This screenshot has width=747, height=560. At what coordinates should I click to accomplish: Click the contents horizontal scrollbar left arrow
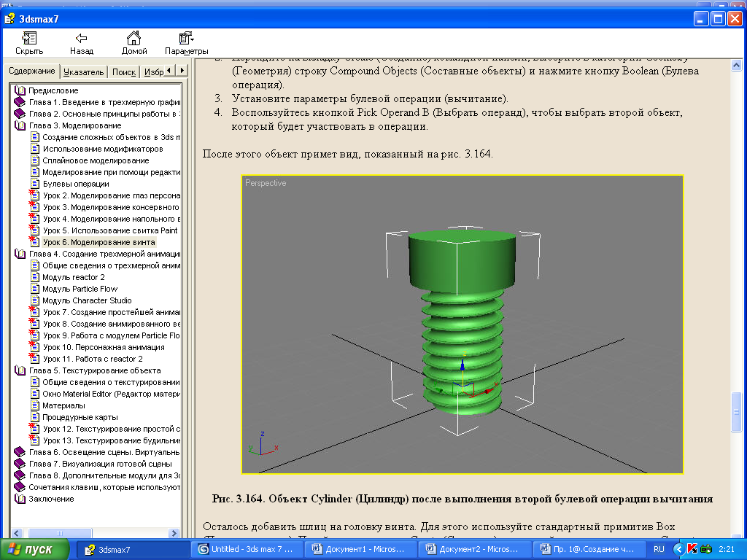coord(17,533)
